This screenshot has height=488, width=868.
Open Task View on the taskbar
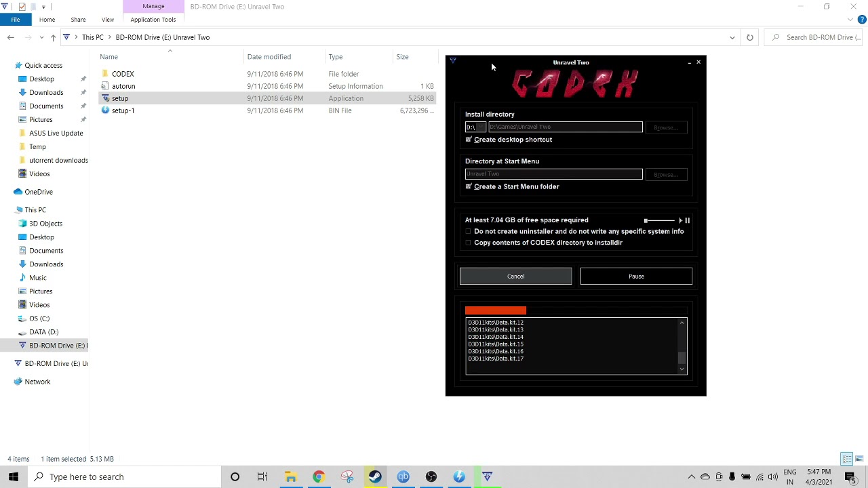(262, 476)
